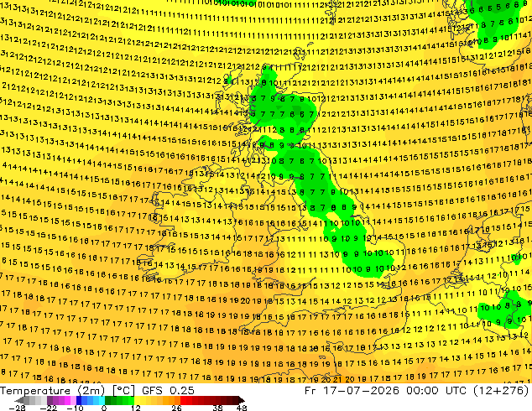The width and height of the screenshot is (532, 411).
Task: Click the grey segment of the color scale
Action: (x=32, y=400)
